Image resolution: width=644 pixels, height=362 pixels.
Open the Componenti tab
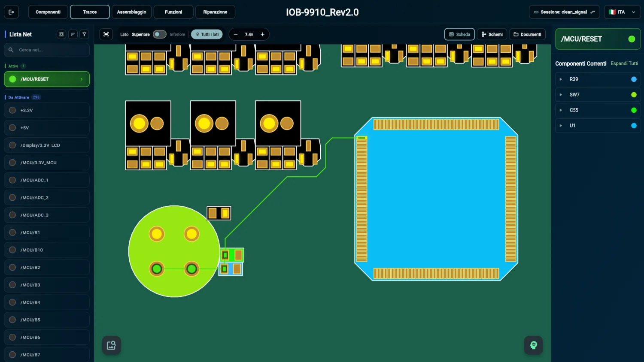(48, 12)
